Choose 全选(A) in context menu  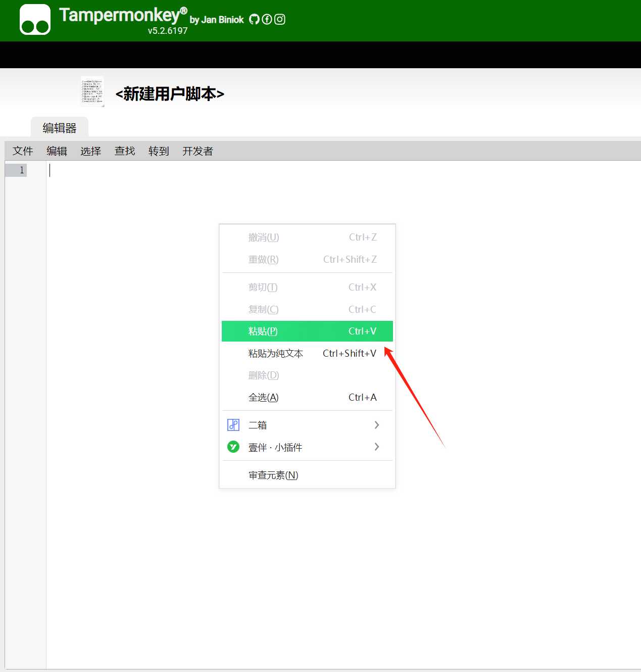[307, 398]
